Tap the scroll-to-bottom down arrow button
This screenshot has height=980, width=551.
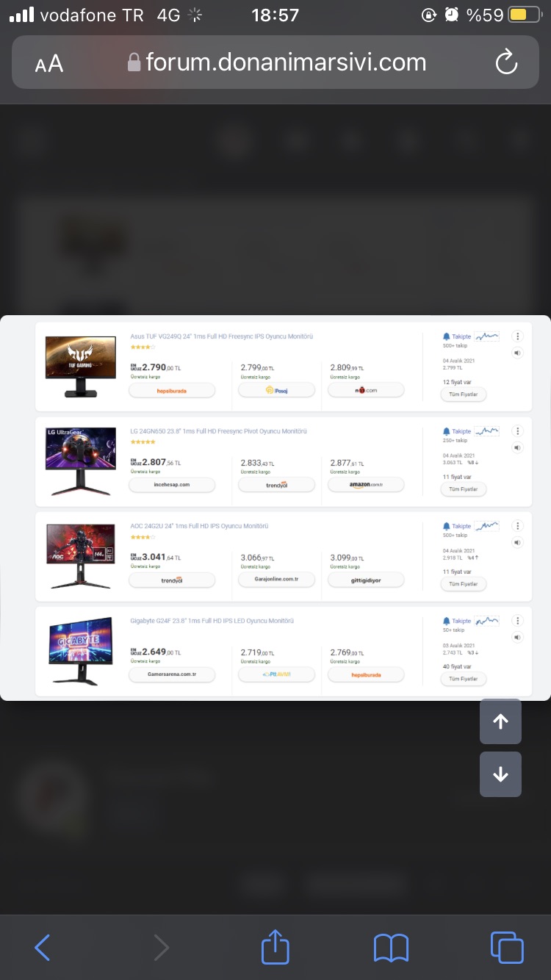coord(500,774)
